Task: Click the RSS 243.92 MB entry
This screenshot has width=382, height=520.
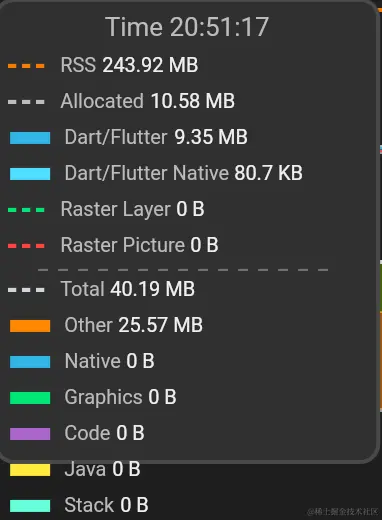Action: pos(129,65)
